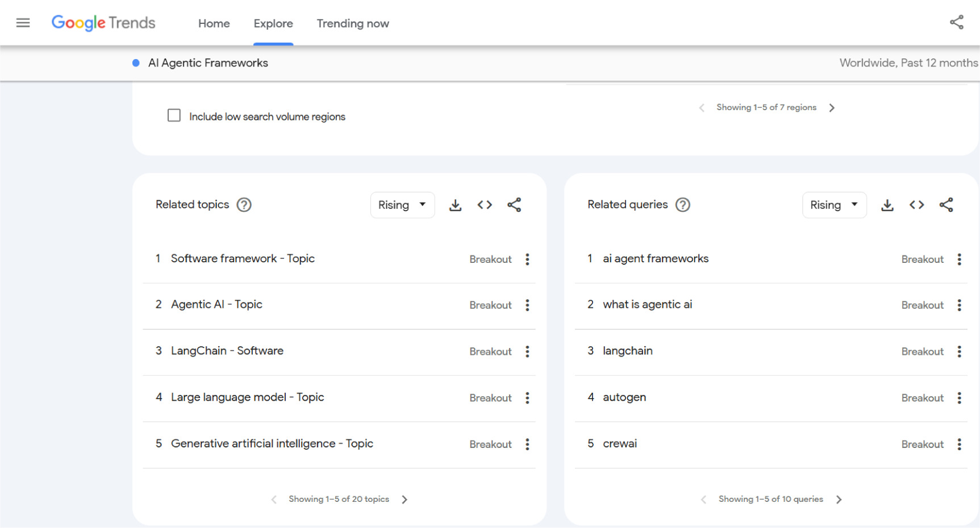980x528 pixels.
Task: Open embed code for Related topics
Action: pos(485,205)
